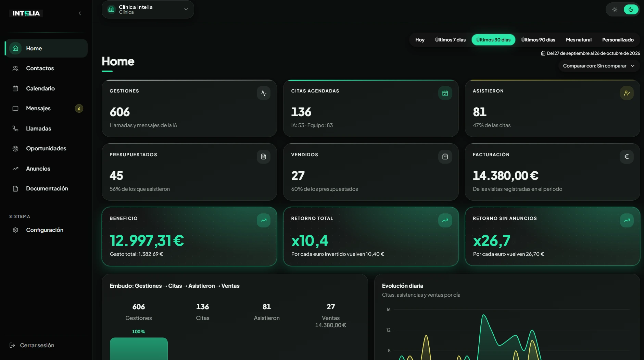
Task: Click the Contactos people icon in sidebar
Action: click(15, 69)
